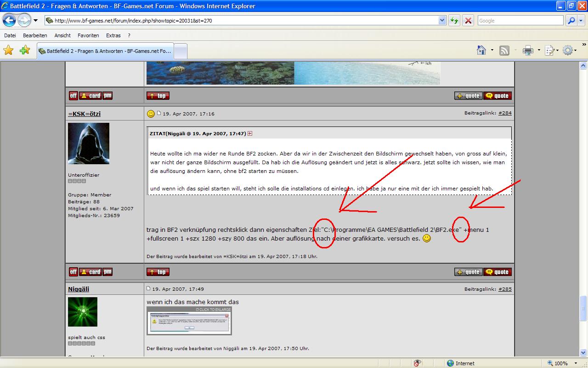Screen dimensions: 588x368
Task: Click the Print icon in toolbar
Action: pos(528,50)
